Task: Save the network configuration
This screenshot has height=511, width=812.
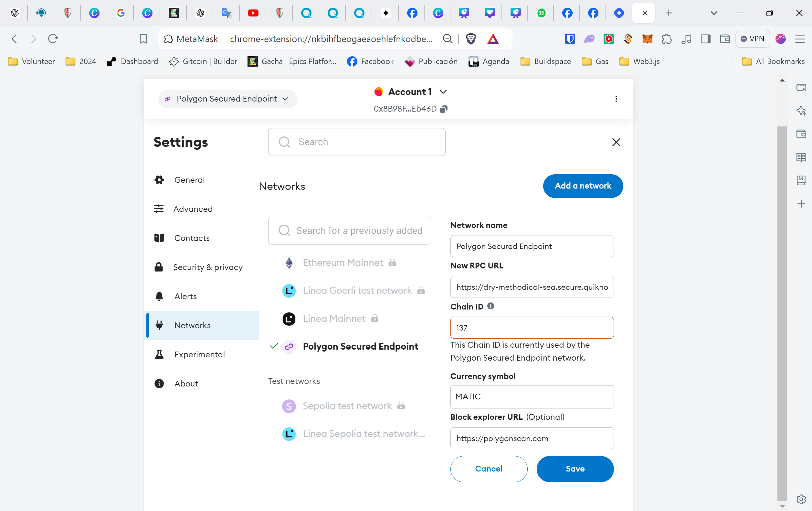Action: point(575,469)
